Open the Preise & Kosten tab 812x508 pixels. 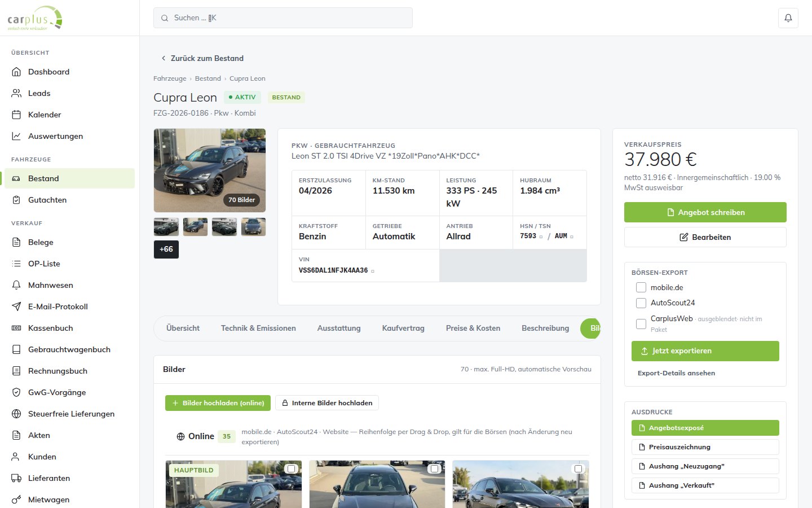coord(473,328)
